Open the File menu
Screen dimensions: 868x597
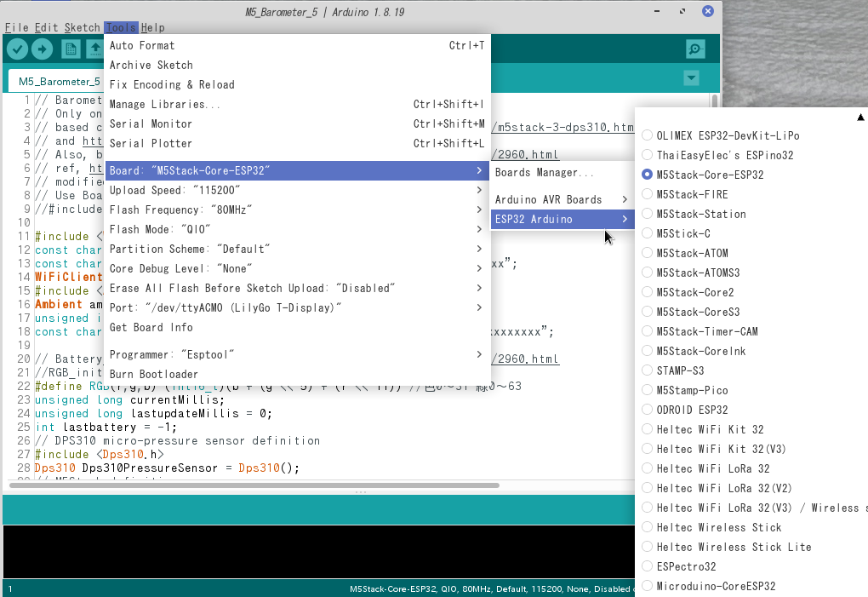pyautogui.click(x=17, y=28)
